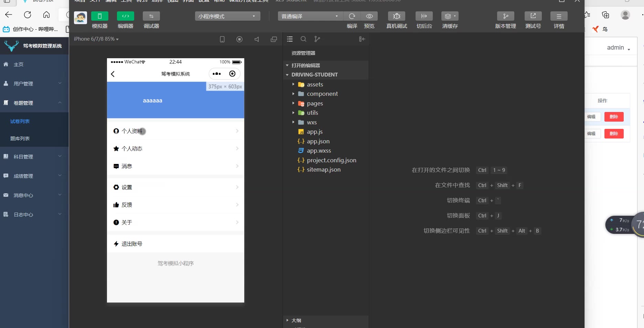Toggle the debugger (调试器) panel button
The height and width of the screenshot is (328, 644).
click(151, 16)
